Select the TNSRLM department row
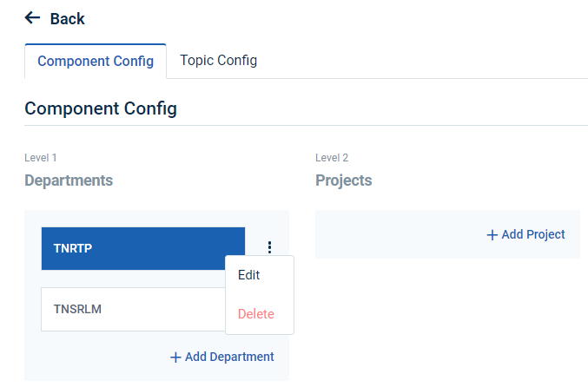588x387 pixels. click(x=130, y=309)
